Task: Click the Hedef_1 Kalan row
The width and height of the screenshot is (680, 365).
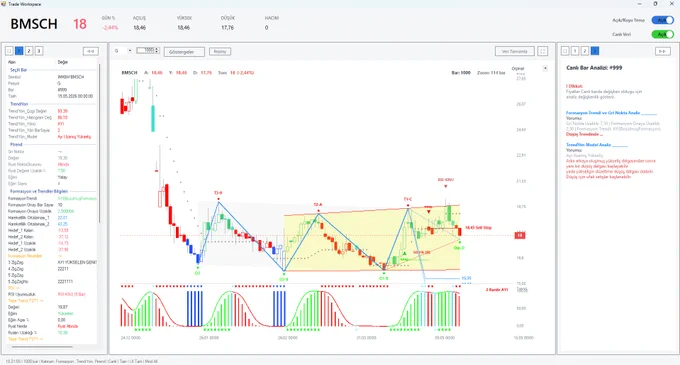Action: (52, 231)
